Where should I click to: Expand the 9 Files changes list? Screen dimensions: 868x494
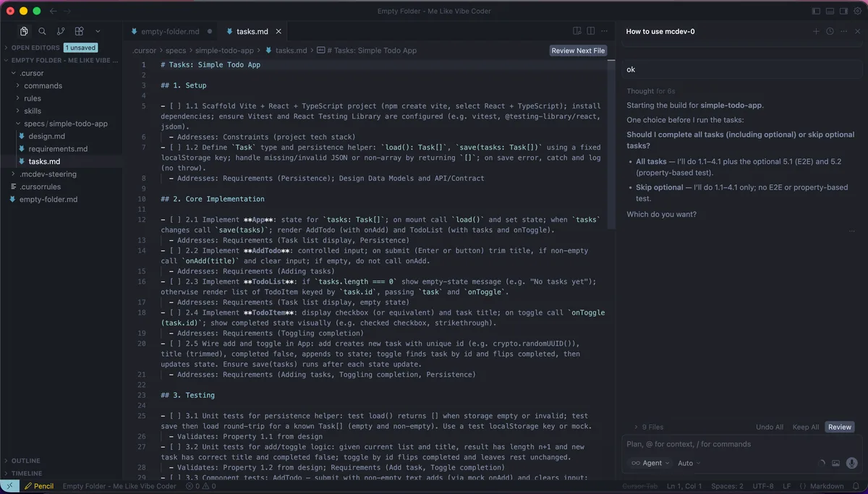tap(648, 427)
